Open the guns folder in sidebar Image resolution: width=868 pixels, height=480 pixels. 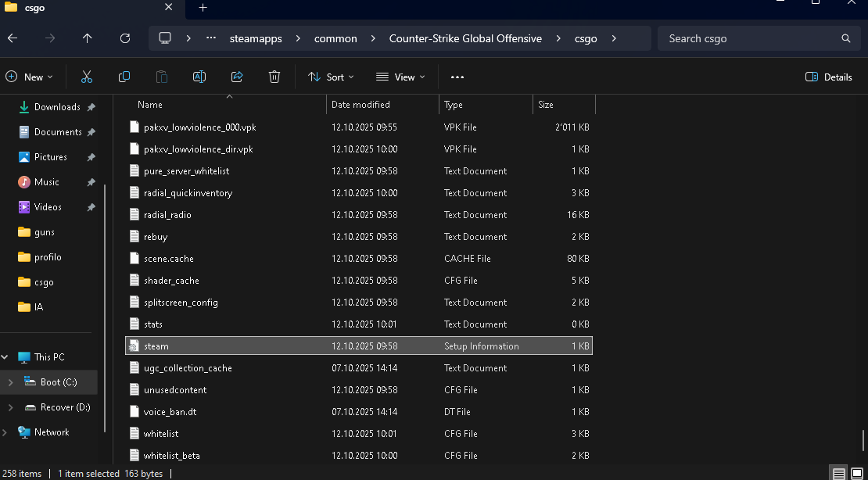[x=45, y=232]
